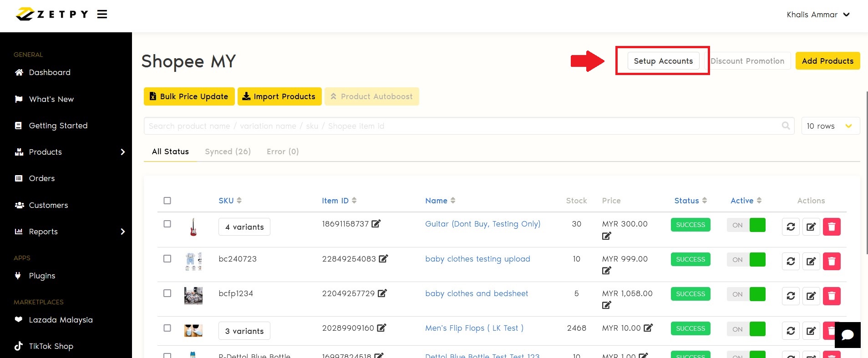The width and height of the screenshot is (868, 358).
Task: Open Orders in the sidebar
Action: pyautogui.click(x=41, y=178)
